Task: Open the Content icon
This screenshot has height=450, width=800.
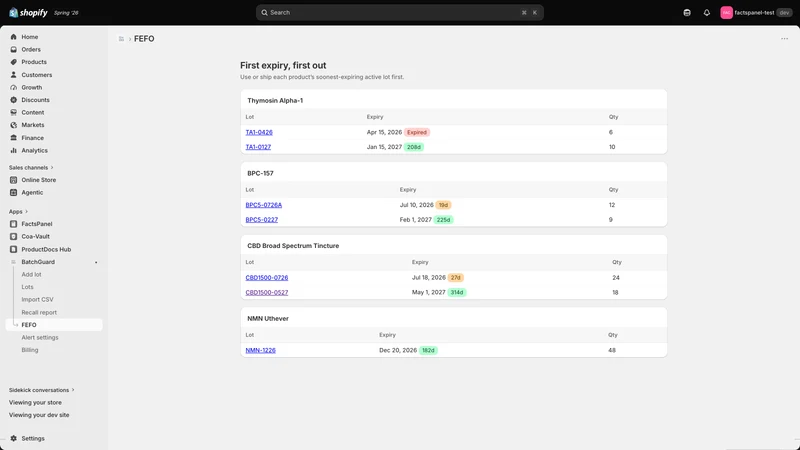Action: [x=14, y=112]
